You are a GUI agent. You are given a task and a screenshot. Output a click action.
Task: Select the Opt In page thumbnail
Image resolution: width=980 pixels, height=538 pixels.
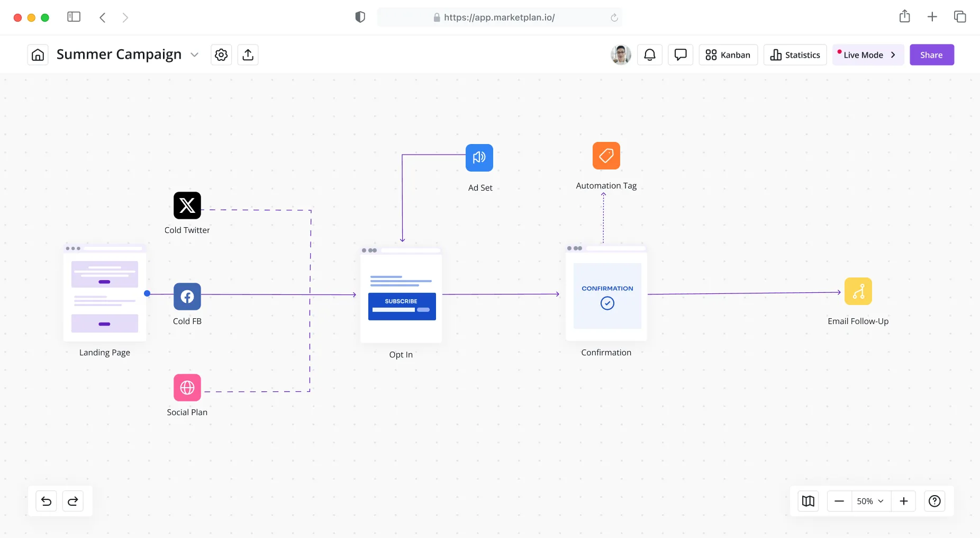click(x=401, y=295)
